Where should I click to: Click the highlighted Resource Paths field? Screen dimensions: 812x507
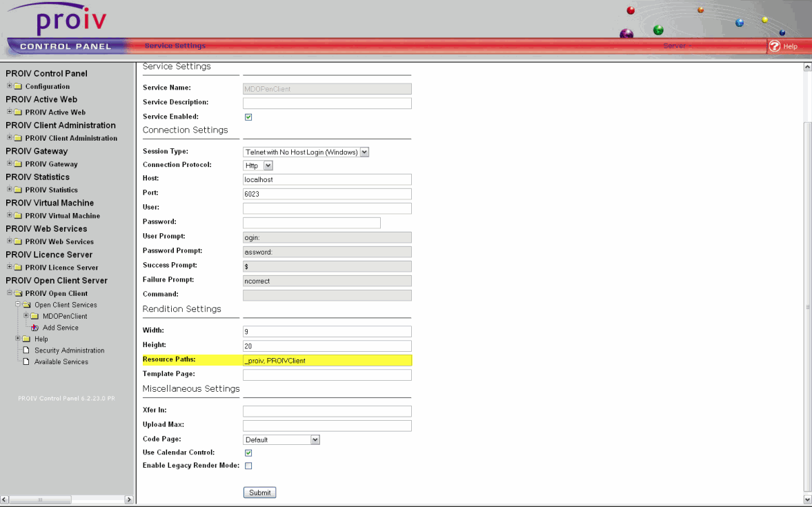tap(327, 361)
